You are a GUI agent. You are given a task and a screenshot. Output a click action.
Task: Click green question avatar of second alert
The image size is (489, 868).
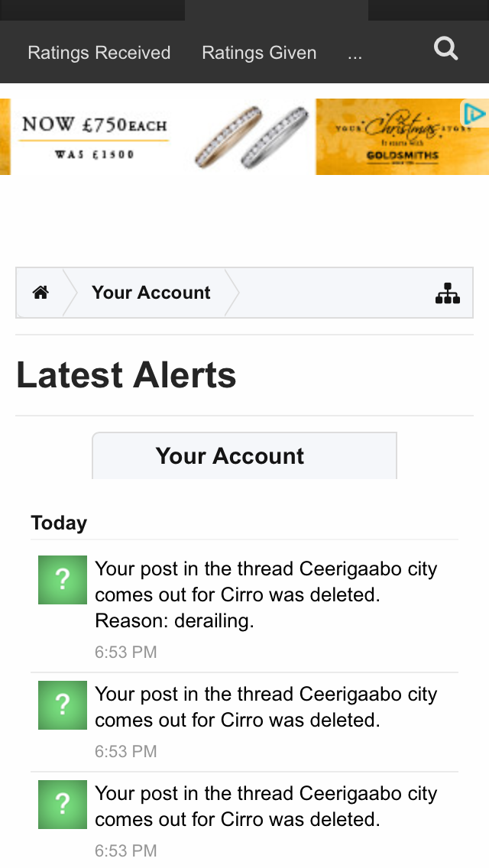63,705
